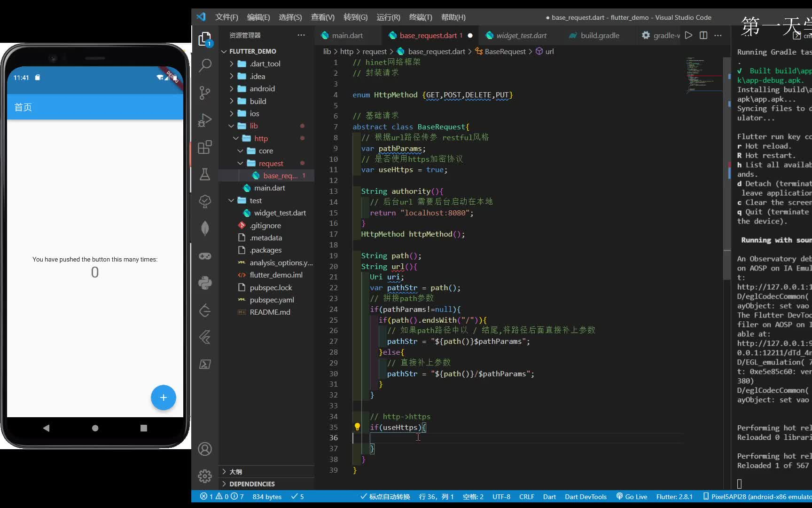Click Dart DevTools in status bar
This screenshot has width=812, height=508.
tap(586, 496)
